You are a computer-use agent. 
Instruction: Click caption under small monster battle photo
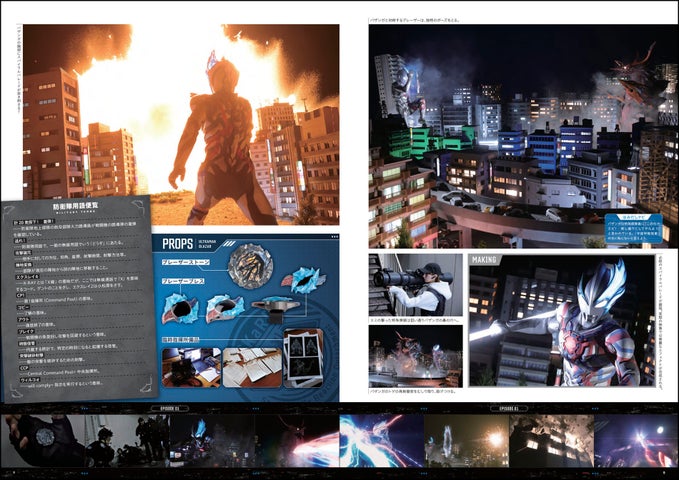[x=412, y=391]
